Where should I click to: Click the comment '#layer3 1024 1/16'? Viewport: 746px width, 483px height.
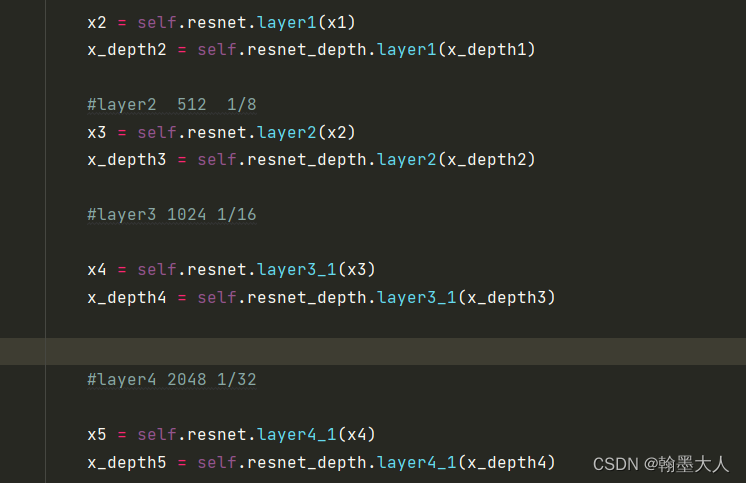coord(172,215)
